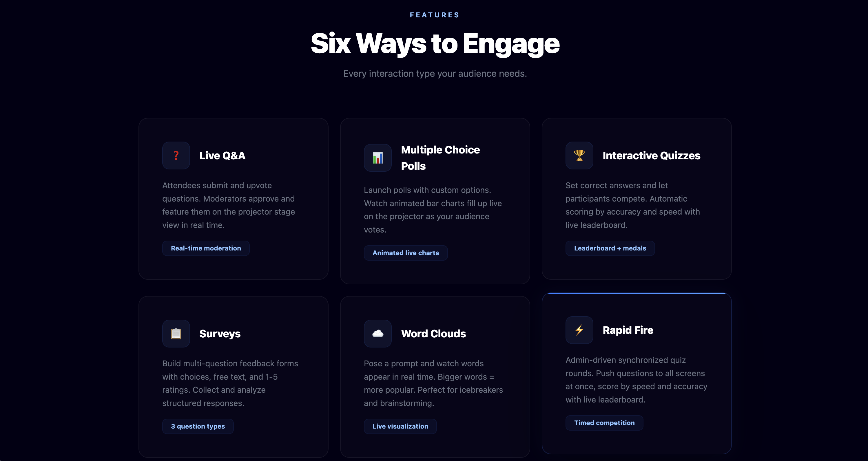Select the Live visualization tag
Screen dimensions: 868x461
(x=400, y=426)
